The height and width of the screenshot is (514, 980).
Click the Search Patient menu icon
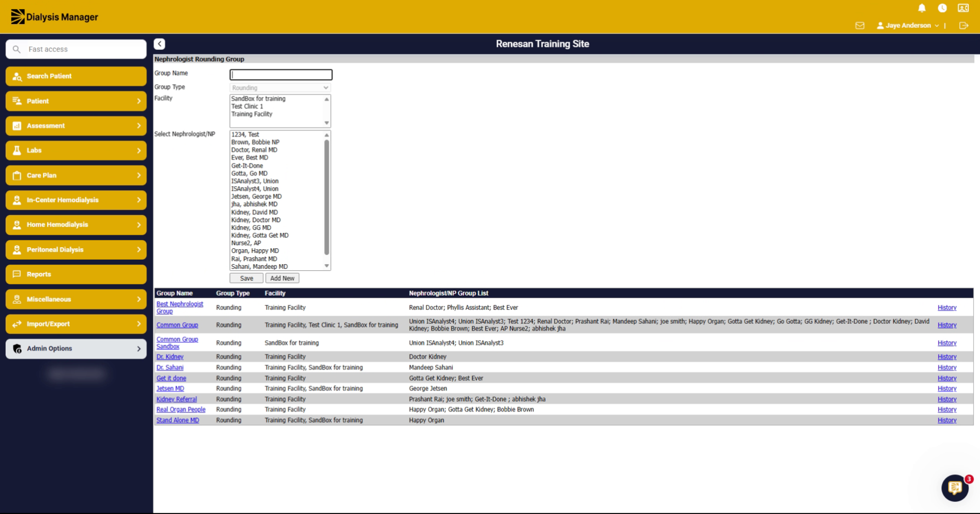pos(17,76)
